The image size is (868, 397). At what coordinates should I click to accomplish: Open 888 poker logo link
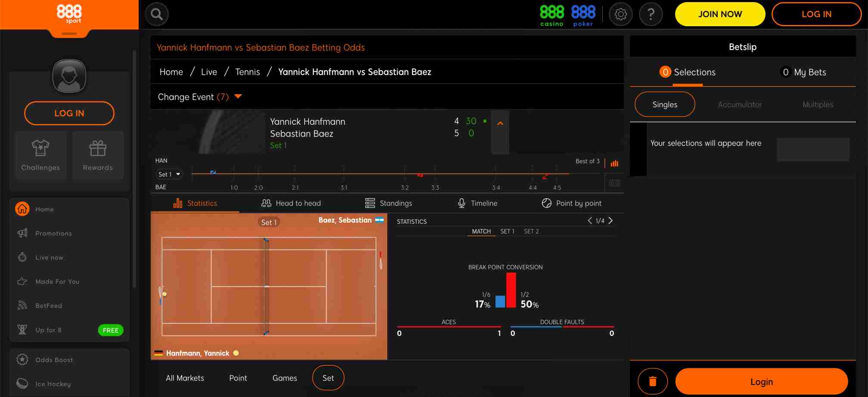[583, 16]
